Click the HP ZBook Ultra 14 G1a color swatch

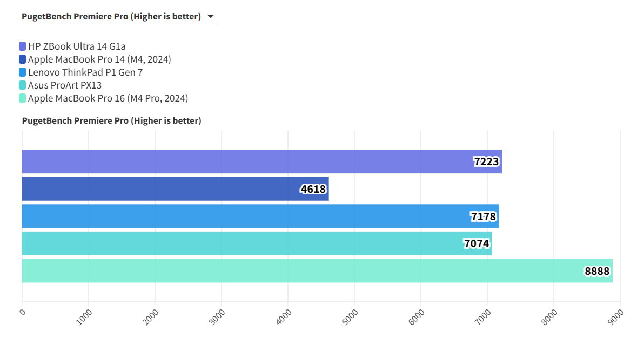click(x=22, y=46)
